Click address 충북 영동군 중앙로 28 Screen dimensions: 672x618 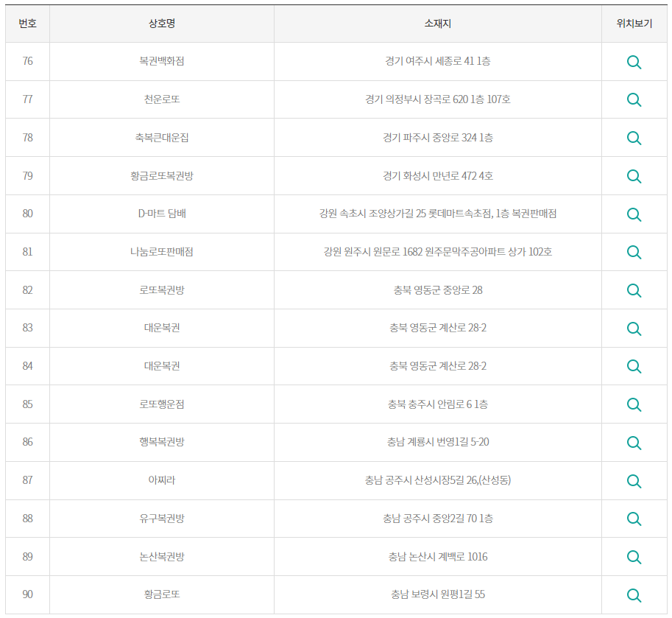click(x=437, y=289)
